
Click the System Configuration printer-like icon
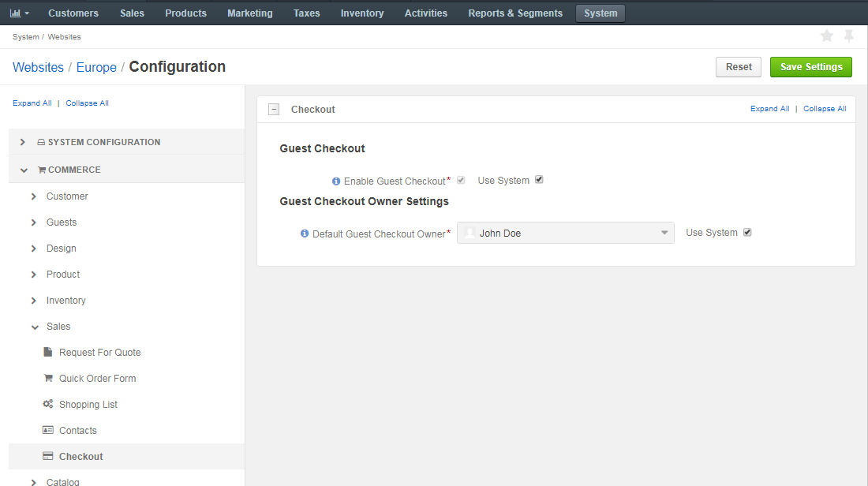[41, 142]
